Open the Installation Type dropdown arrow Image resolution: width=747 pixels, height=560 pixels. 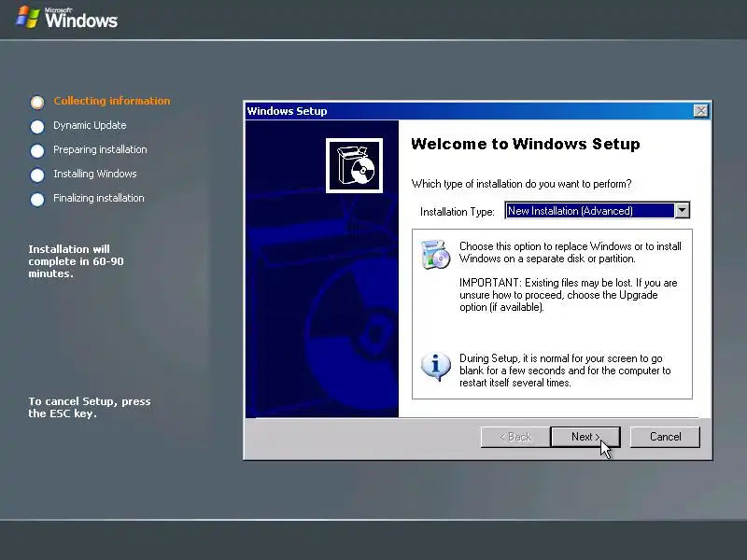tap(683, 211)
